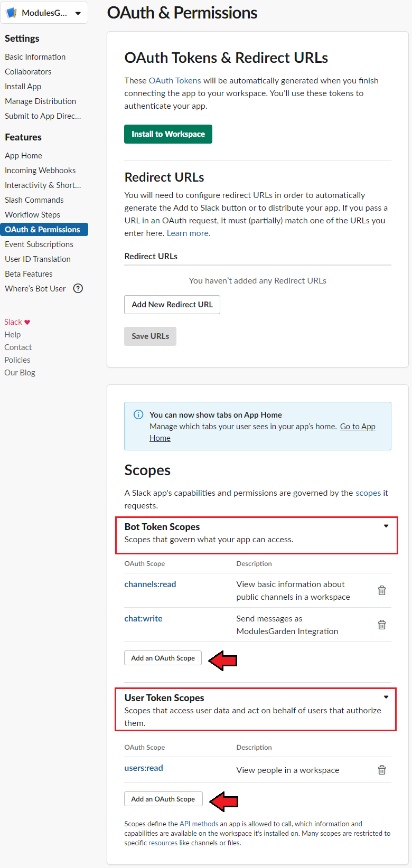Open the Our Blog link
The image size is (412, 868).
[20, 373]
